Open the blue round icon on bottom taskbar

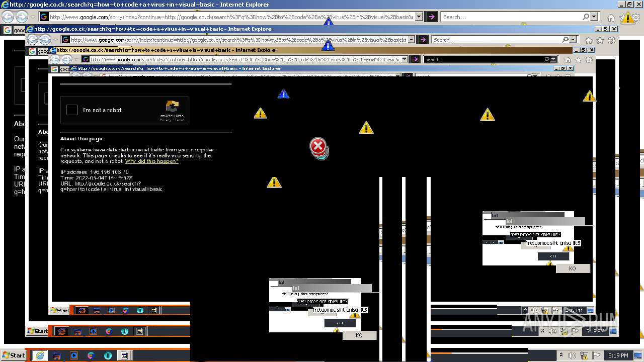pos(108,355)
